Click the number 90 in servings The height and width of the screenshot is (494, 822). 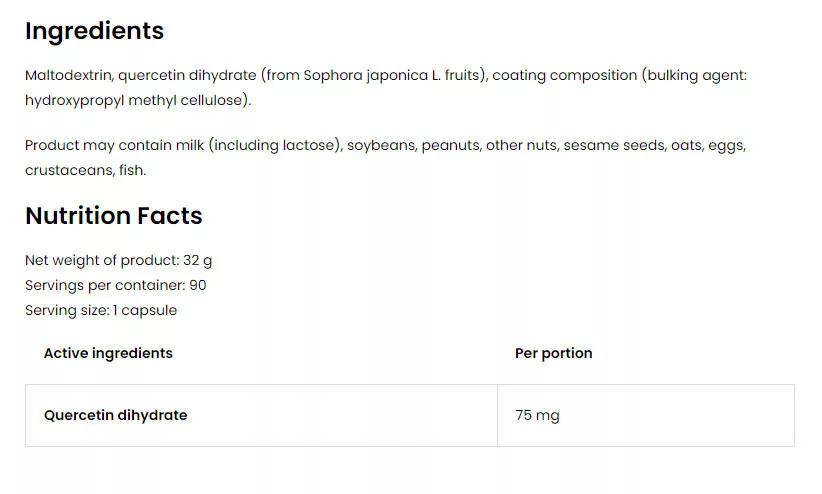198,285
